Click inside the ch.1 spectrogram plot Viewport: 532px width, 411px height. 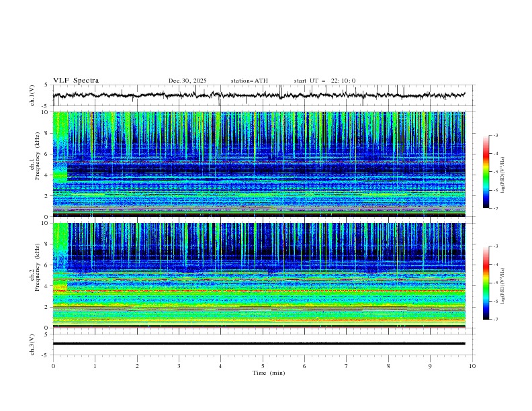[x=263, y=165]
